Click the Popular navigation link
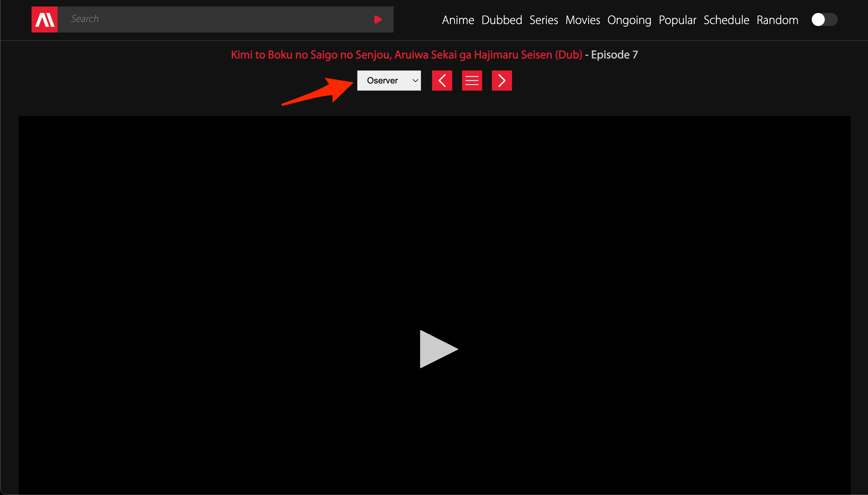Screen dimensions: 868x495 [678, 20]
